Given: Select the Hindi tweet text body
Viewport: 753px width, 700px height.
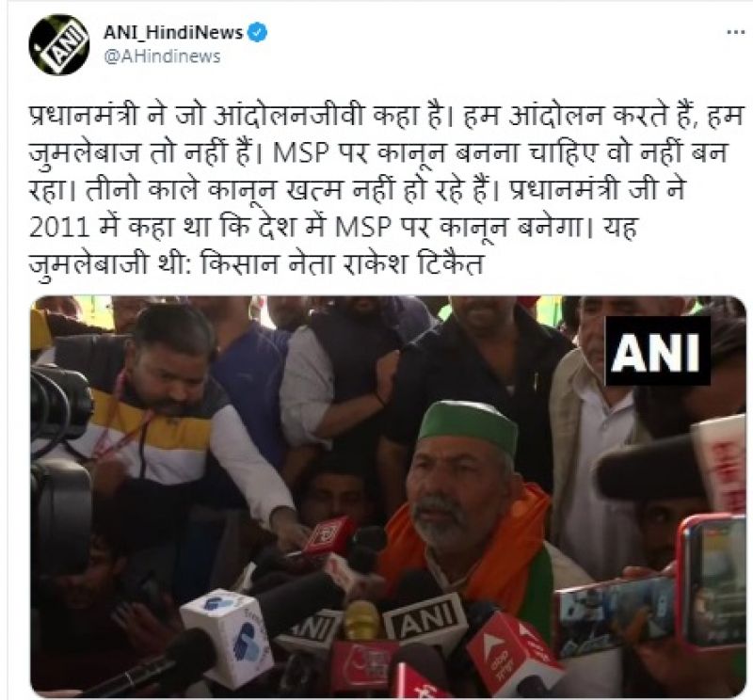Looking at the screenshot, I should click(x=386, y=189).
